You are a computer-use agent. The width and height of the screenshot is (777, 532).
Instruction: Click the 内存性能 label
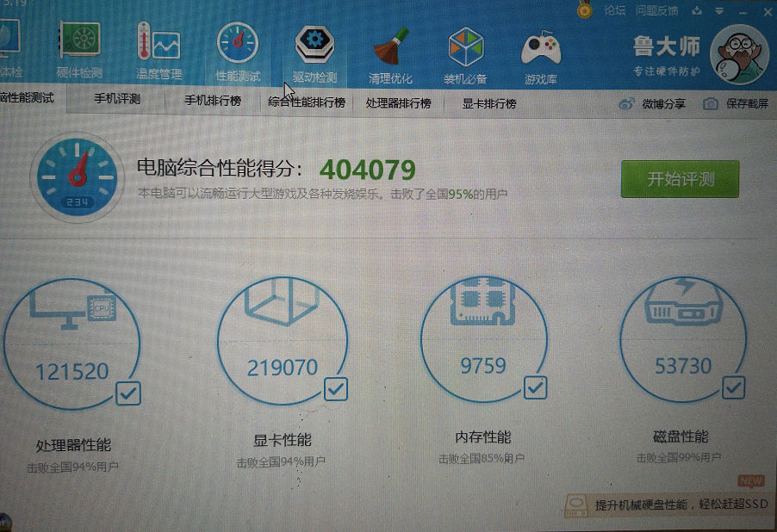482,437
